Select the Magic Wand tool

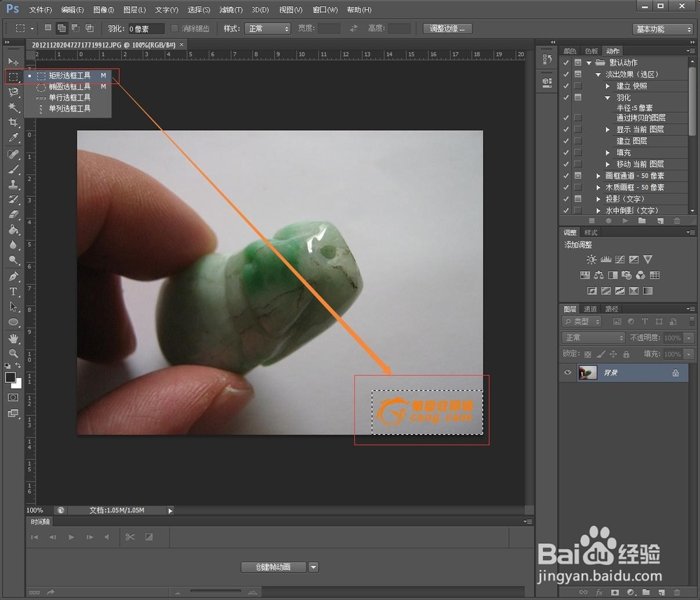pyautogui.click(x=13, y=107)
